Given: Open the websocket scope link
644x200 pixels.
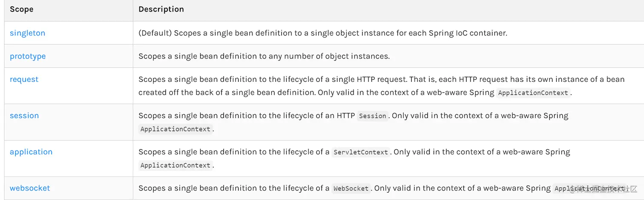Looking at the screenshot, I should (30, 188).
